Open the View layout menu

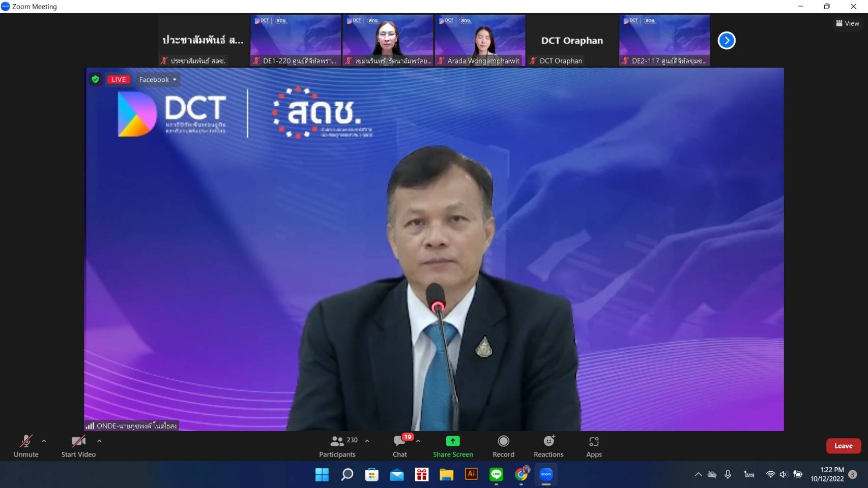pos(847,23)
